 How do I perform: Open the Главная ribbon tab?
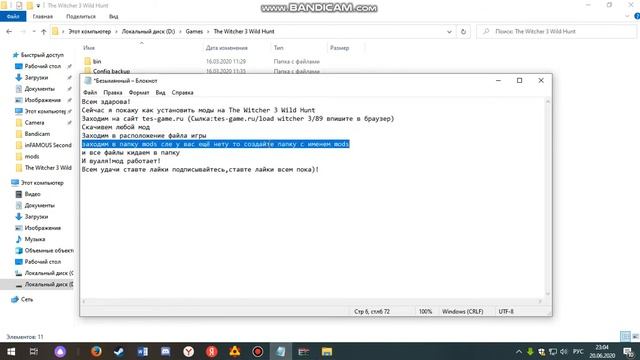point(42,16)
